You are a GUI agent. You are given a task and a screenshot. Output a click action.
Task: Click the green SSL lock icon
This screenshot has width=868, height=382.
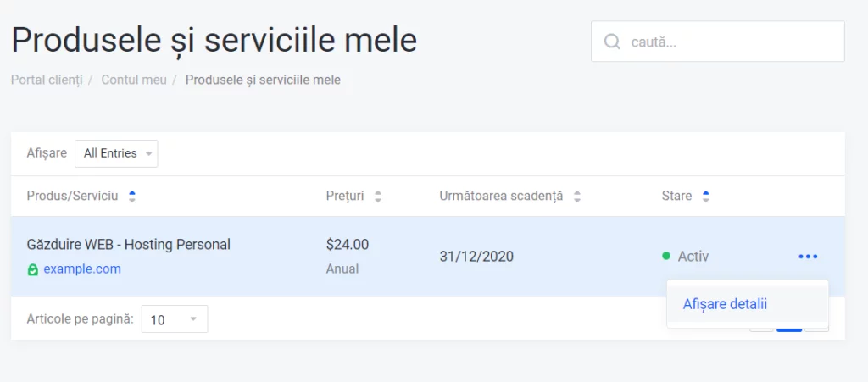pos(33,270)
